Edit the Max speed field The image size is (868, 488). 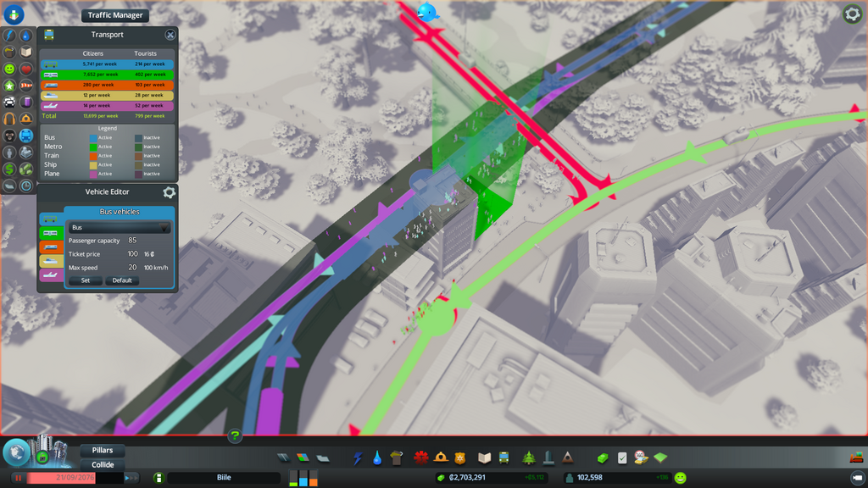132,267
